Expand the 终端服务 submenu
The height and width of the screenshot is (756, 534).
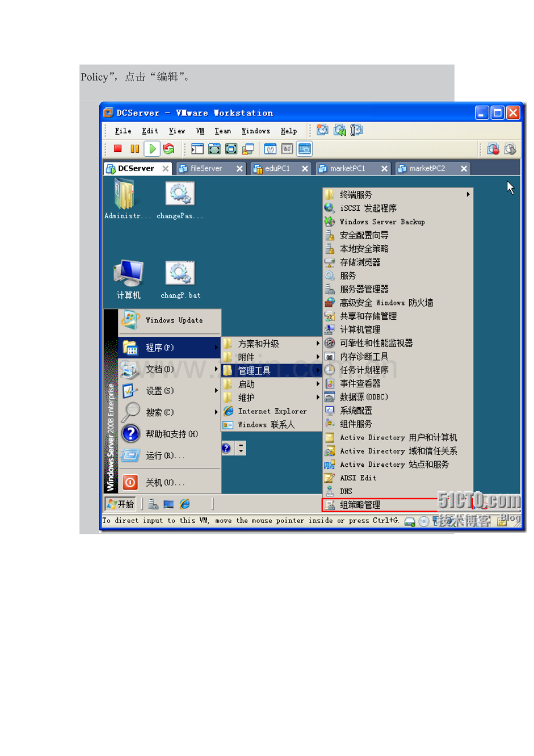[398, 195]
